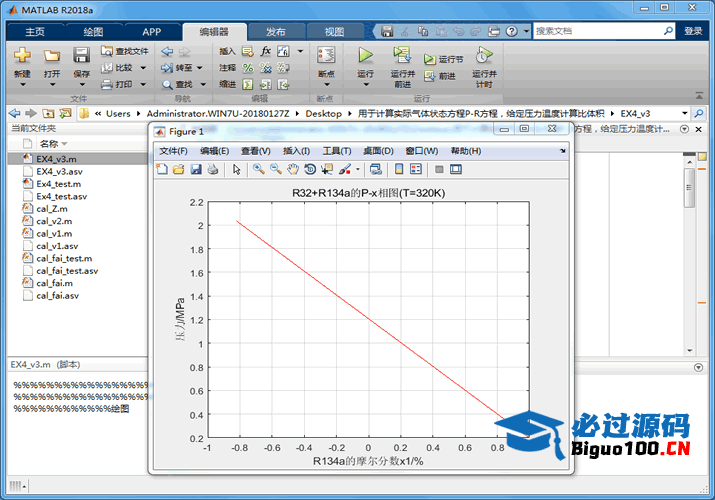This screenshot has height=500, width=715.
Task: Click Run and Advance (运行并前进) icon
Action: tap(402, 55)
